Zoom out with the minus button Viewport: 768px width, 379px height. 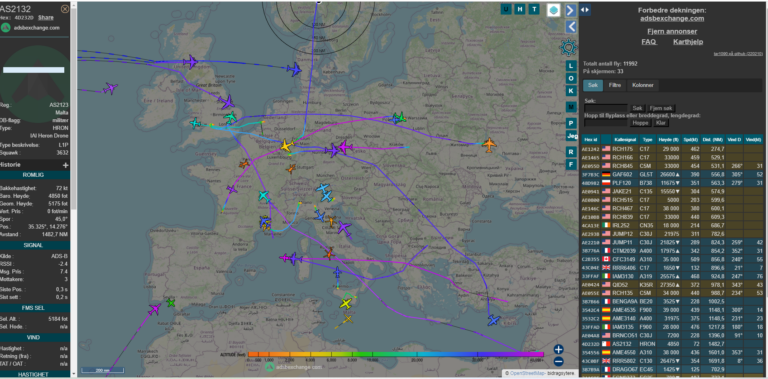[558, 361]
